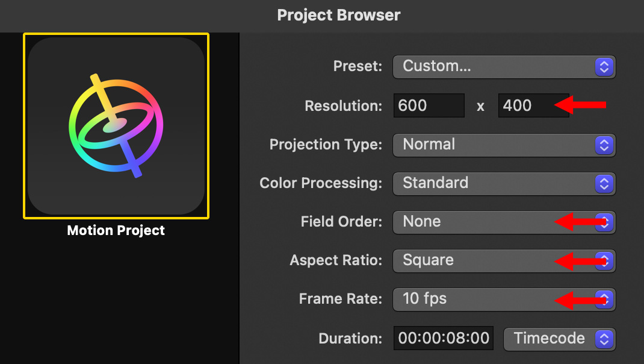Click the Duration label text
The width and height of the screenshot is (644, 364).
coord(350,339)
